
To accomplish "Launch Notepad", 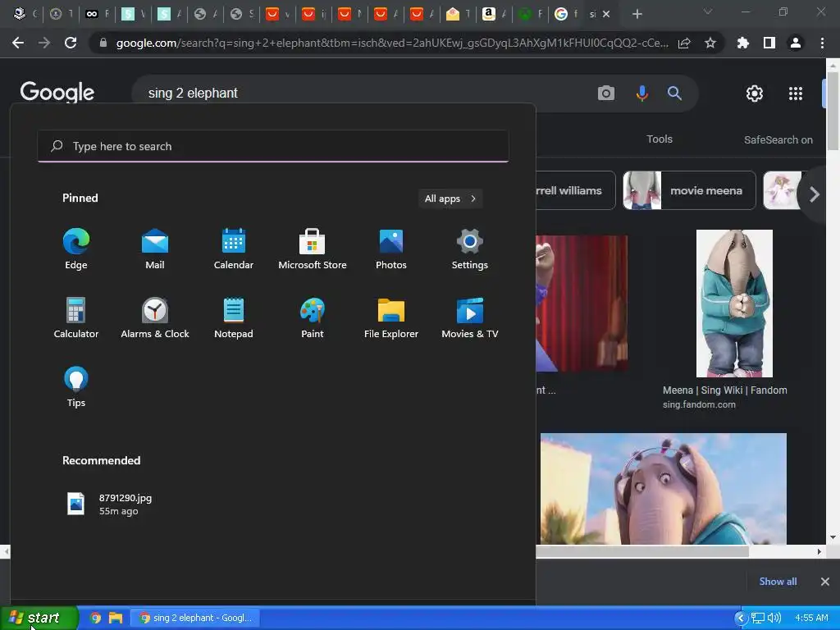I will pyautogui.click(x=234, y=317).
